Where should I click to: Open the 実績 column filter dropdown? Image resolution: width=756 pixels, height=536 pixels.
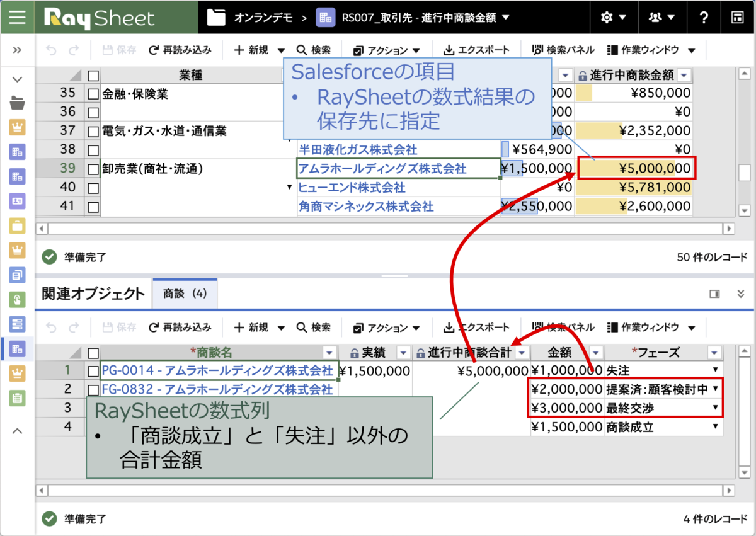(x=403, y=353)
